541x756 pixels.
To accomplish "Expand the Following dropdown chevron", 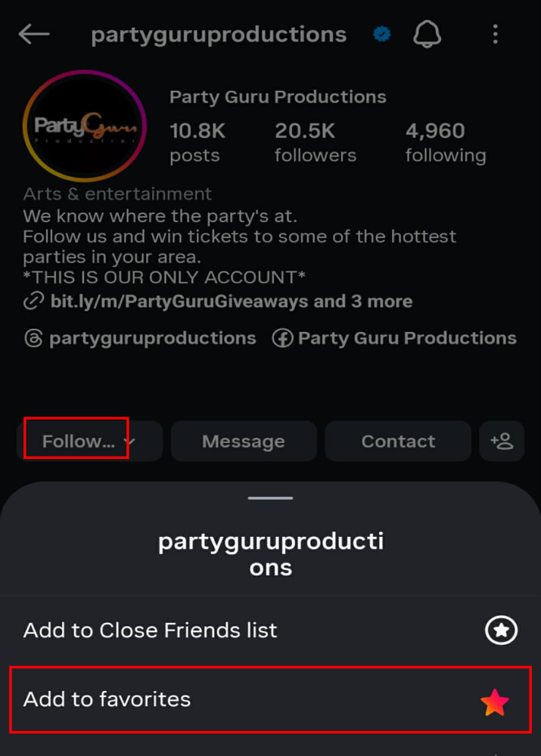I will (129, 441).
